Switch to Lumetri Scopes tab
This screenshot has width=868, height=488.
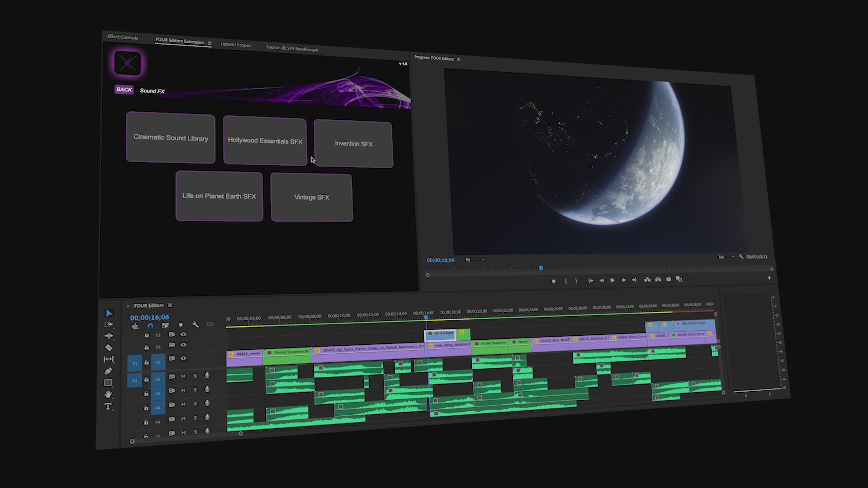pos(235,45)
